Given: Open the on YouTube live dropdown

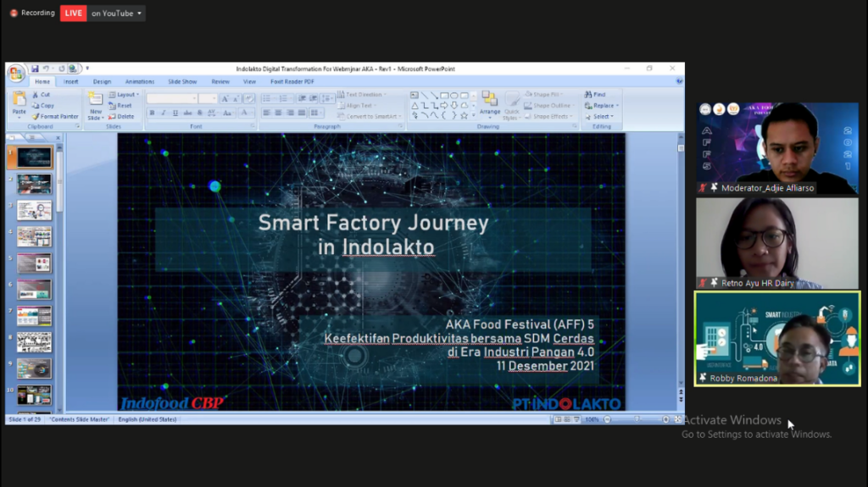Looking at the screenshot, I should (x=117, y=13).
